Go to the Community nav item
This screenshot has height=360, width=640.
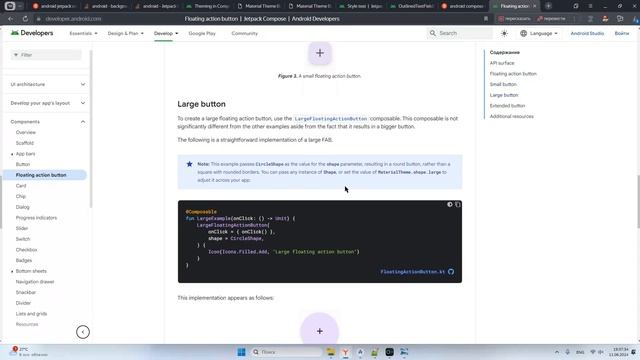coord(244,33)
